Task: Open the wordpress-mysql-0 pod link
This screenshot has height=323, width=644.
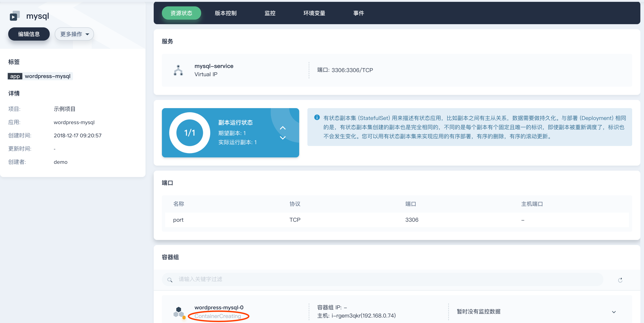Action: point(219,307)
